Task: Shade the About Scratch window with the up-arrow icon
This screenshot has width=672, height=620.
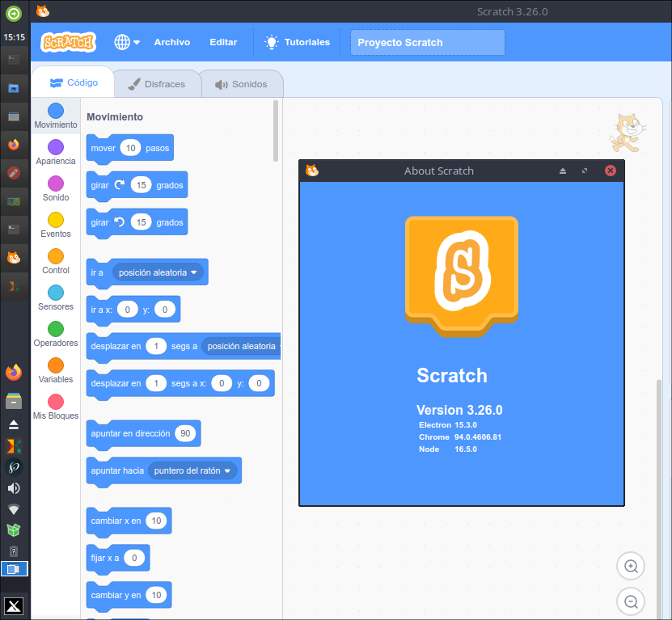Action: coord(563,171)
